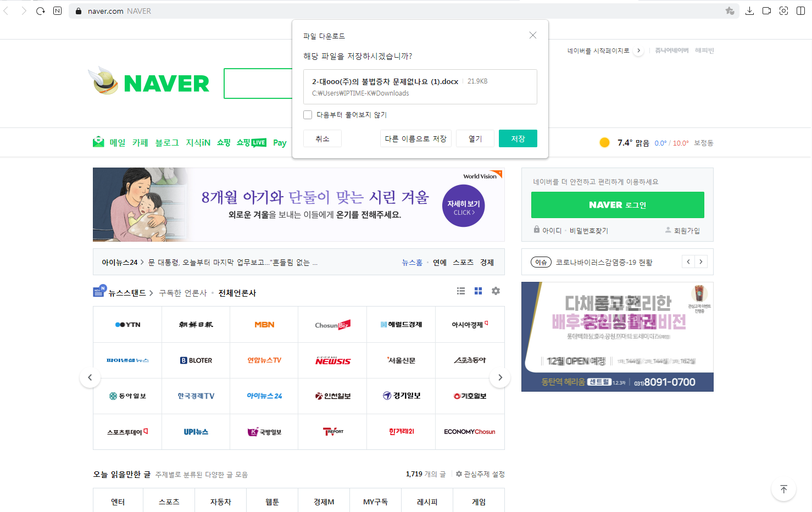Choose 다른 이름으로 저장
This screenshot has height=512, width=812.
[x=416, y=138]
